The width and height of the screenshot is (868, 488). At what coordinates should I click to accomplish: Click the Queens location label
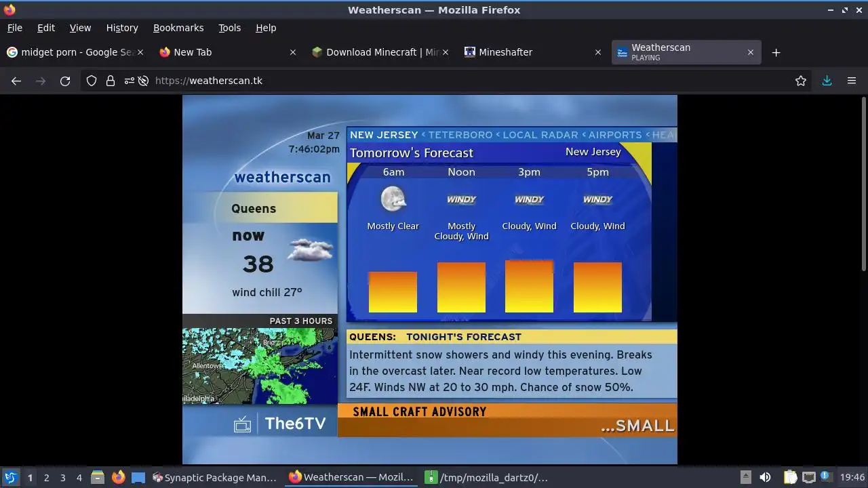point(254,209)
